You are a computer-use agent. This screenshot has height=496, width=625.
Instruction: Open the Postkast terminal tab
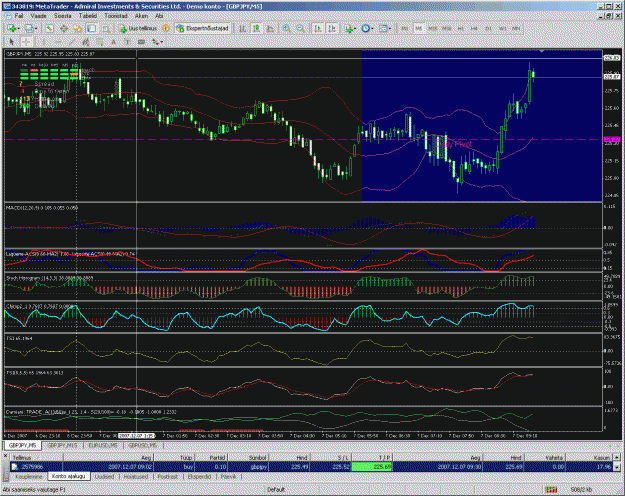click(x=168, y=476)
